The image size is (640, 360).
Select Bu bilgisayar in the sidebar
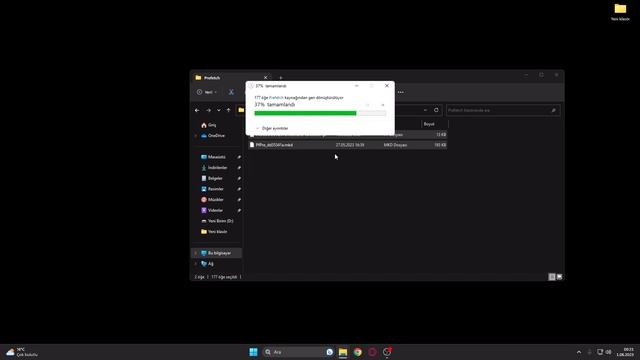(x=217, y=253)
